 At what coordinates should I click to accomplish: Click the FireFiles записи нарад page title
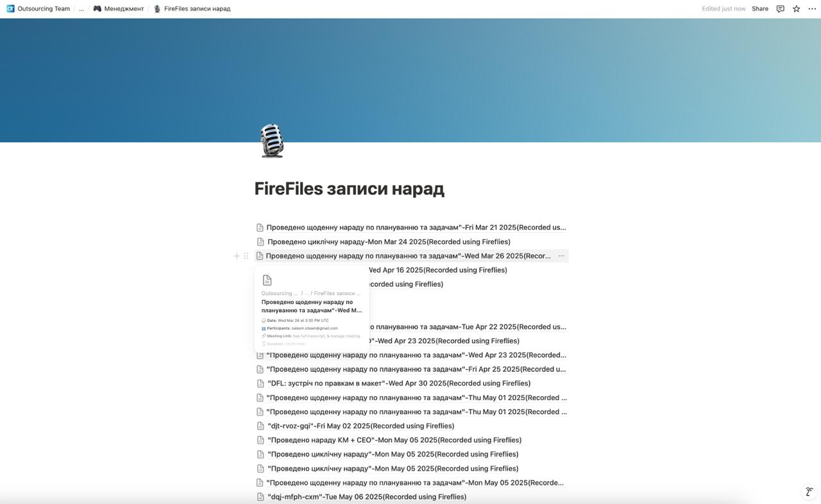tap(349, 189)
